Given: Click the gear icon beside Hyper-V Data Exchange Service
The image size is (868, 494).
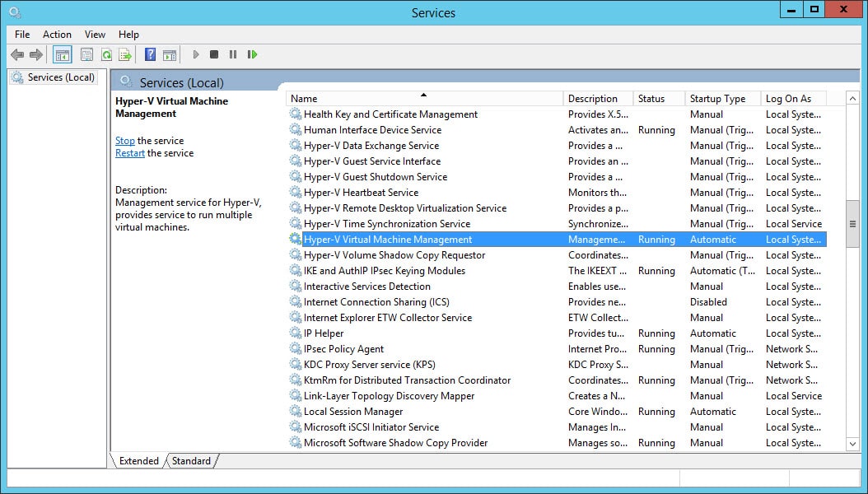Looking at the screenshot, I should click(296, 146).
